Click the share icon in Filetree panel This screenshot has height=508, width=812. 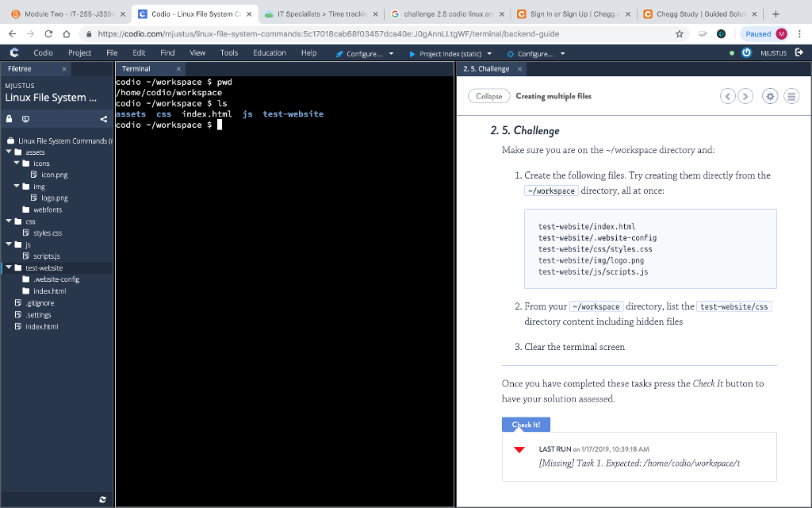coord(104,119)
